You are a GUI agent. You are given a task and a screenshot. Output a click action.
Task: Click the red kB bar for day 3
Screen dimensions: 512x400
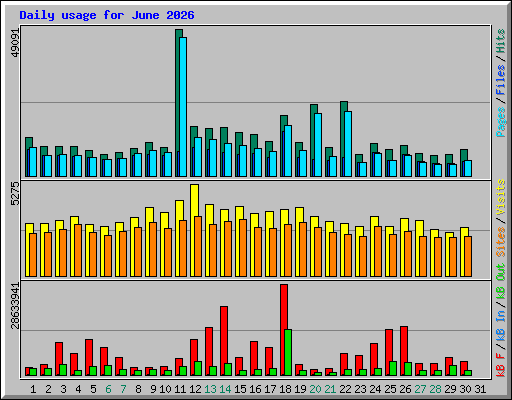[59, 359]
